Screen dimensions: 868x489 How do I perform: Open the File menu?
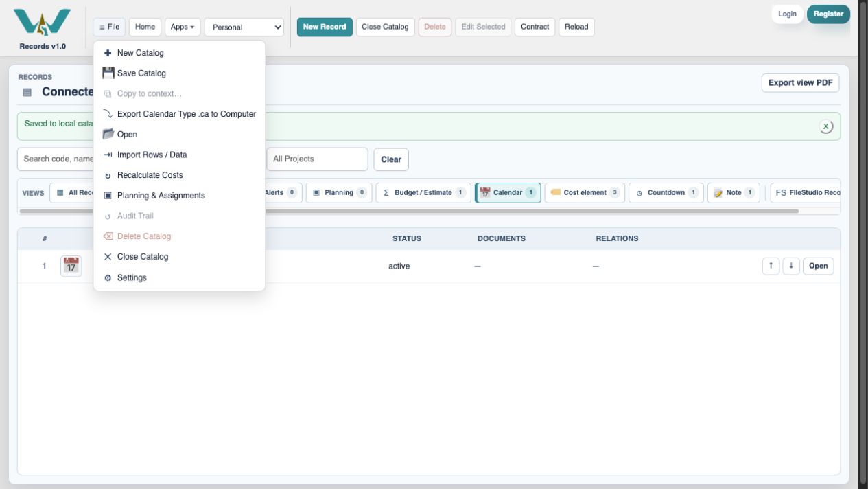point(109,27)
